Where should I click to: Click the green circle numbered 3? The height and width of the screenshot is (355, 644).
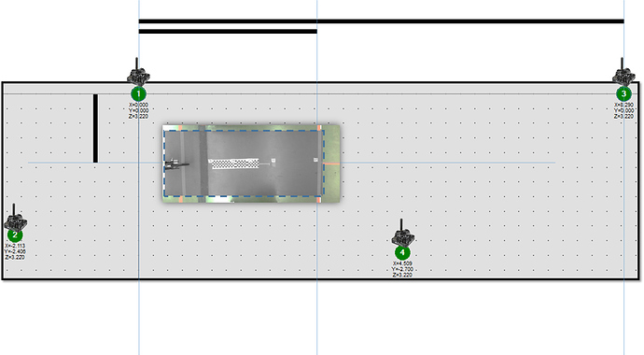coord(623,93)
